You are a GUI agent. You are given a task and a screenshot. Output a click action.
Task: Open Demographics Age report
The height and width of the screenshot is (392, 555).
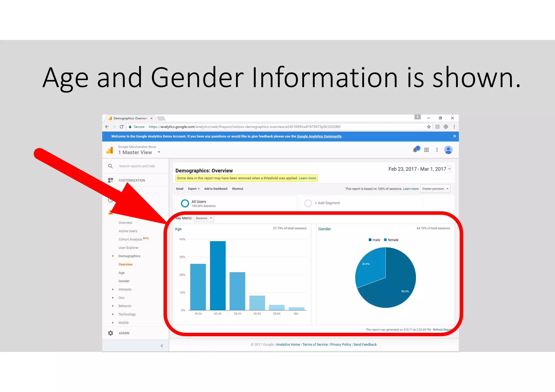[x=122, y=273]
